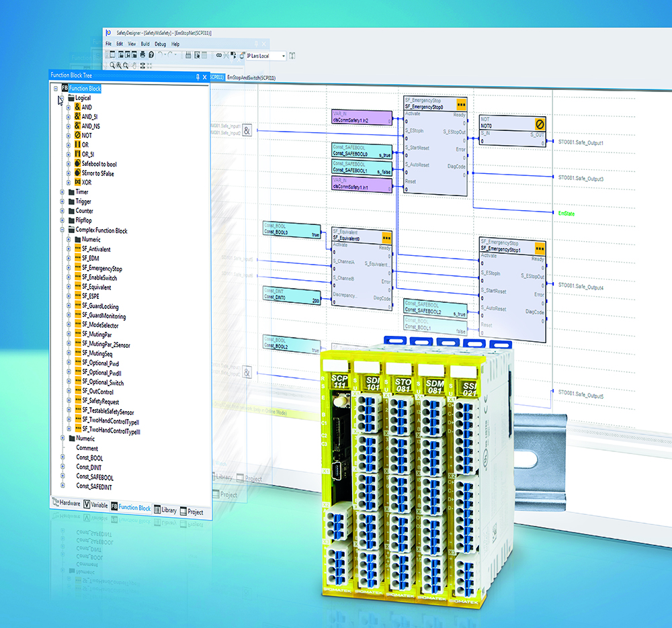Click the SF_GuardLocking icon in tree
This screenshot has width=672, height=628.
(x=78, y=305)
